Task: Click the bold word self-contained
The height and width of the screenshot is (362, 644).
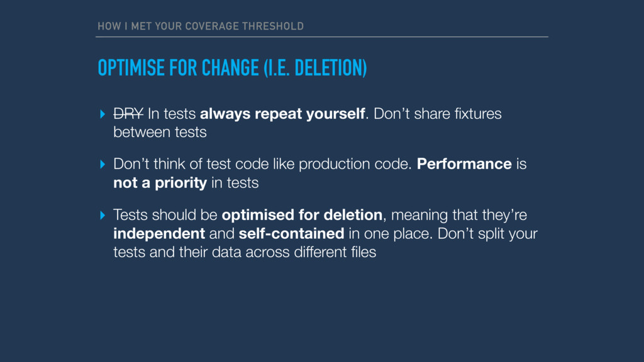Action: point(291,234)
